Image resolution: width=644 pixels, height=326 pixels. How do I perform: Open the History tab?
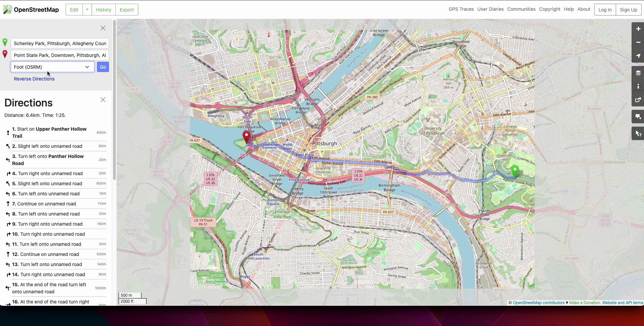coord(103,10)
